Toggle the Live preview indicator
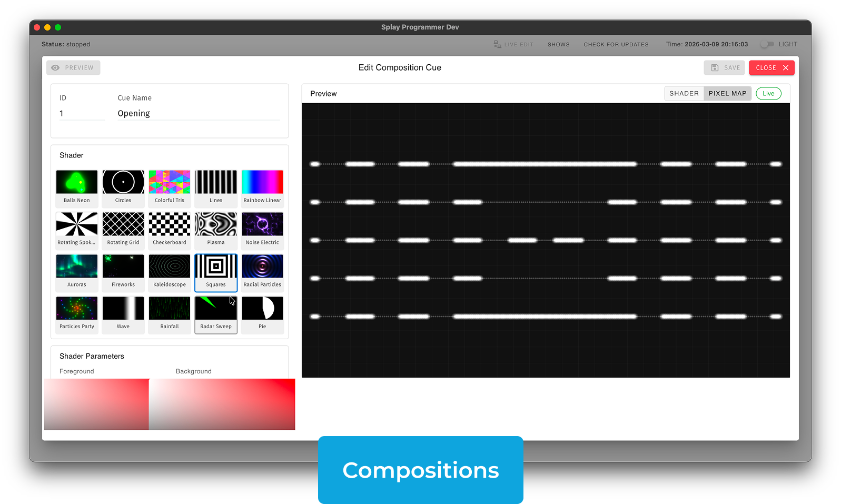841x504 pixels. tap(768, 94)
